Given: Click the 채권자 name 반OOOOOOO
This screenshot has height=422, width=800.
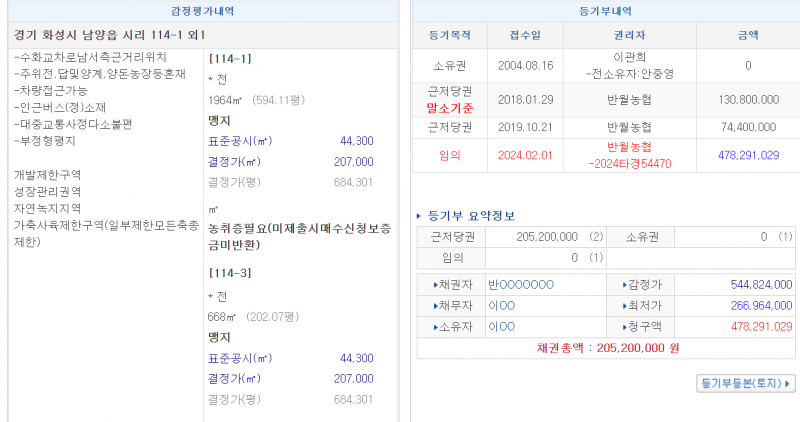Looking at the screenshot, I should [x=521, y=285].
